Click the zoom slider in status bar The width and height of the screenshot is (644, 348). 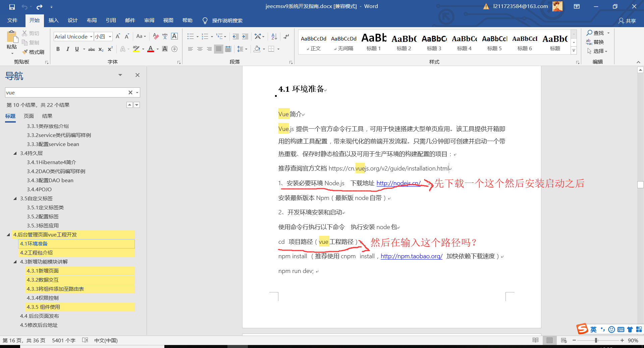(596, 340)
